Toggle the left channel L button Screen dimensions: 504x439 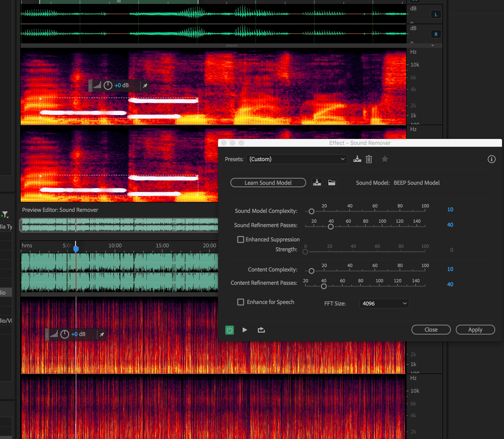[x=436, y=15]
